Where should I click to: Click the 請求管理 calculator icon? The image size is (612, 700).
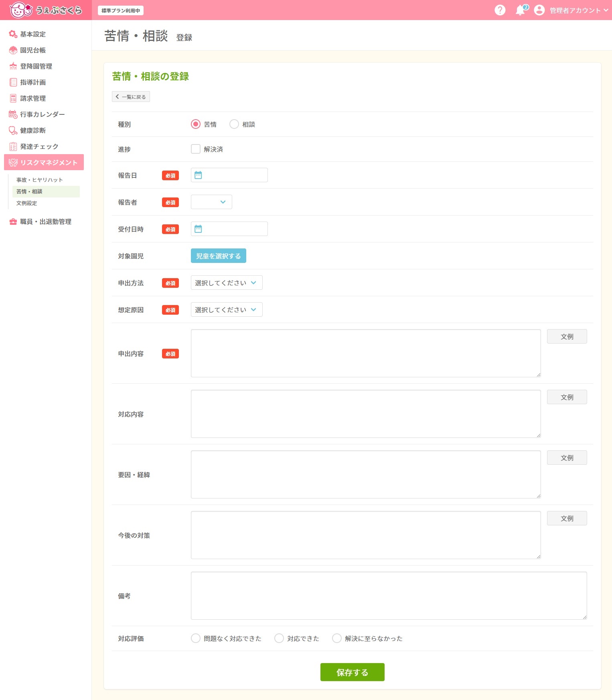(x=13, y=98)
